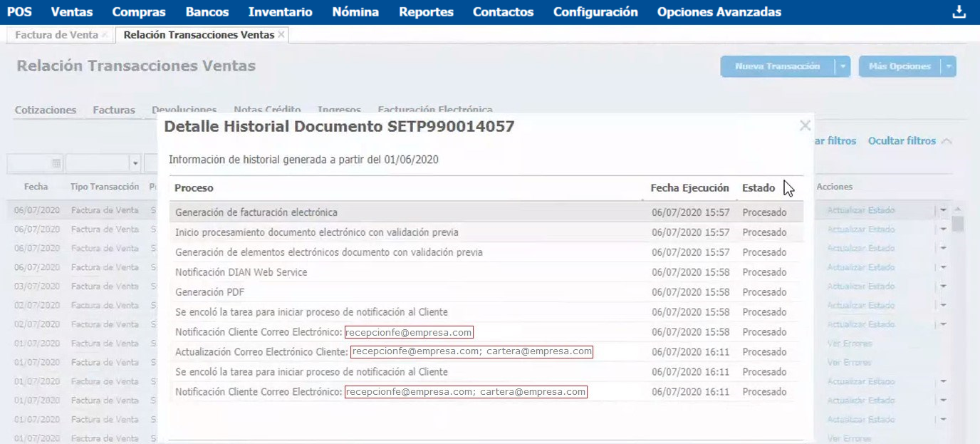The height and width of the screenshot is (444, 980).
Task: Expand the Tipo Transacción filter dropdown
Action: pos(135,163)
